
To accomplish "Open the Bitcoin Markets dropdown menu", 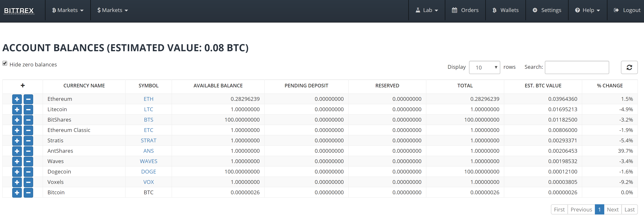I will tap(68, 10).
